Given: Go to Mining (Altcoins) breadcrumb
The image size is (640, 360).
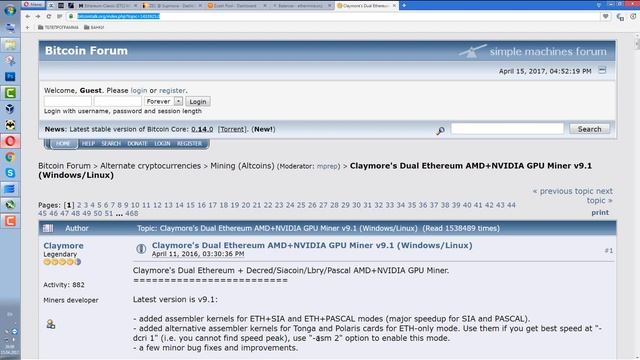Looking at the screenshot, I should [242, 166].
